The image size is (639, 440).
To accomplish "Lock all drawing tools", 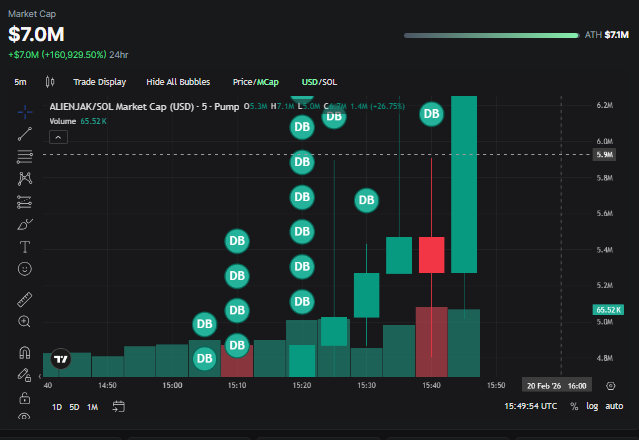I will pos(25,398).
